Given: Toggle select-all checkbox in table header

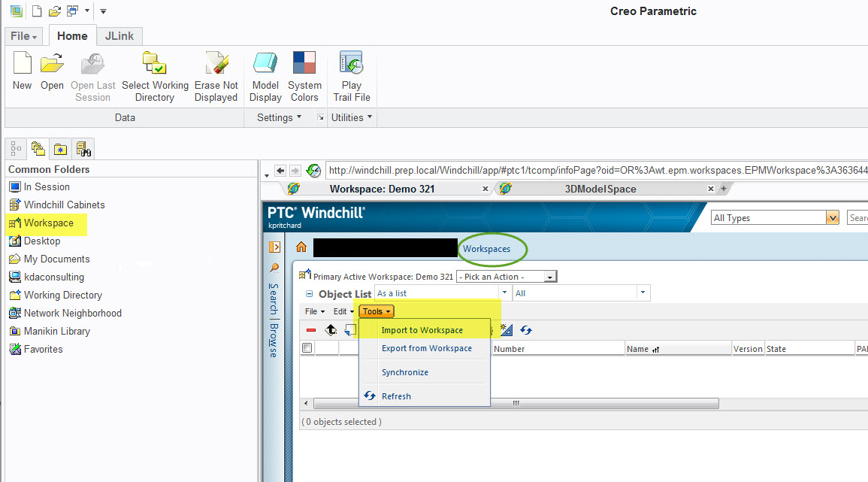Looking at the screenshot, I should click(307, 348).
